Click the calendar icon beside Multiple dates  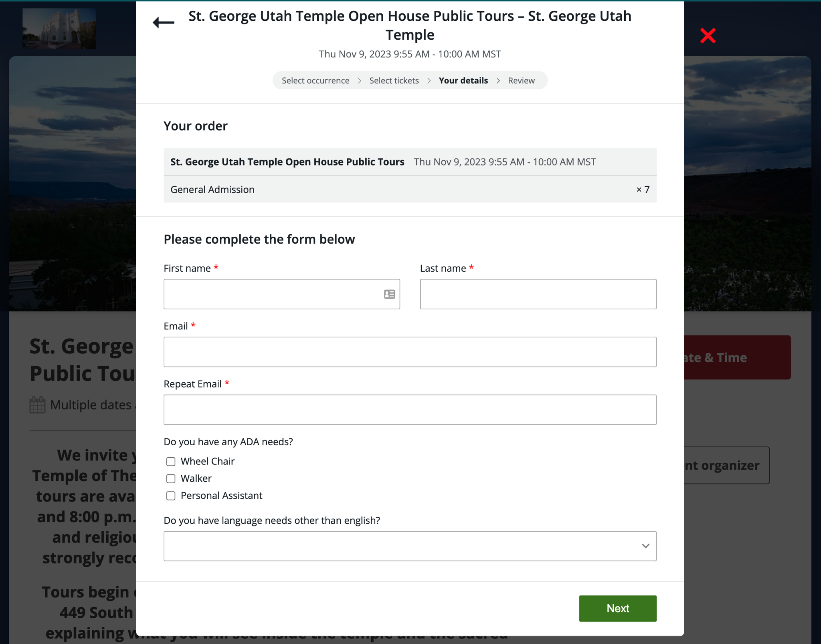(x=37, y=405)
